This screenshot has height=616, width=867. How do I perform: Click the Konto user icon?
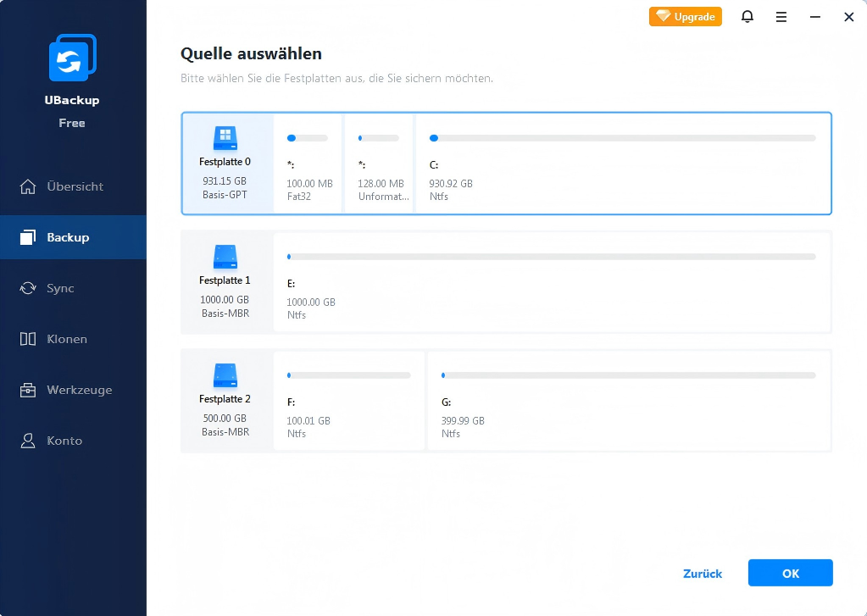pyautogui.click(x=28, y=441)
